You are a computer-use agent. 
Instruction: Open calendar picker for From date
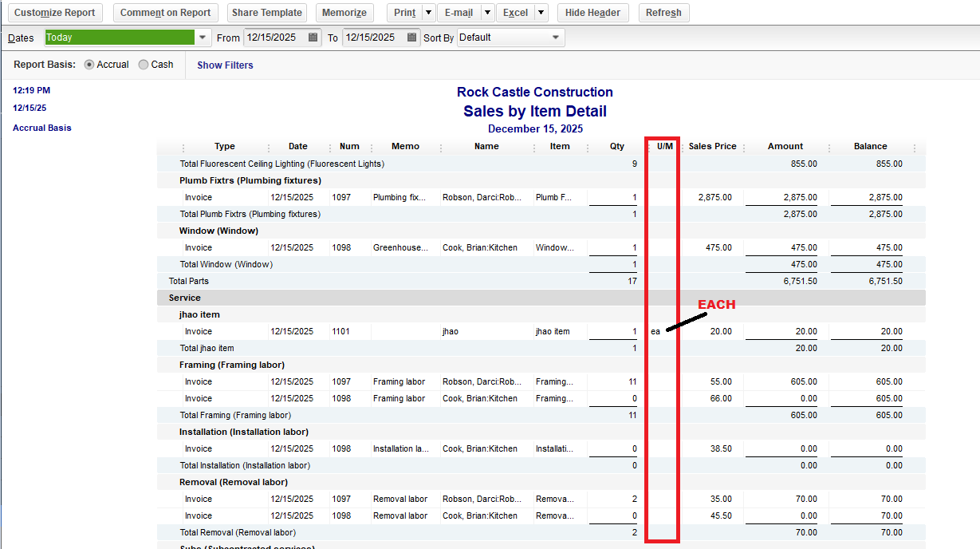click(313, 38)
